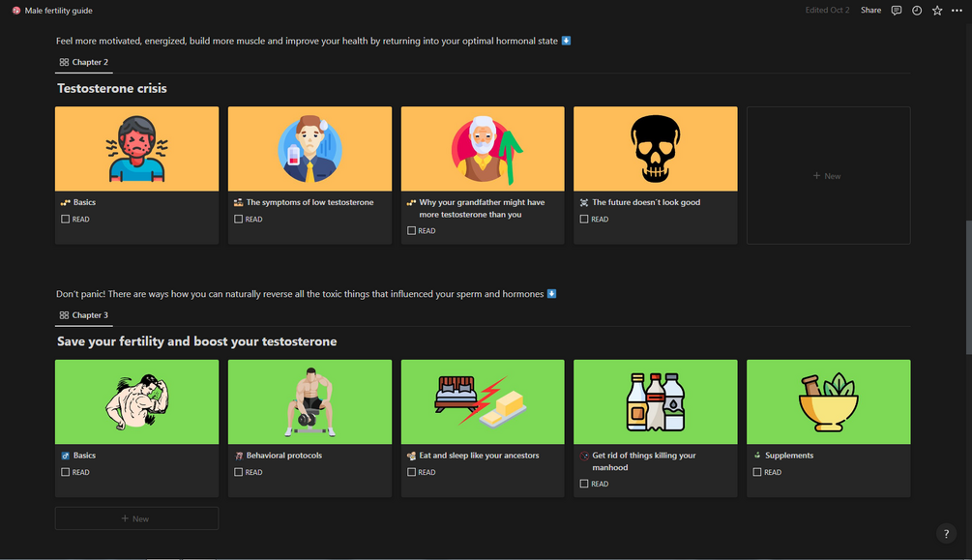The width and height of the screenshot is (972, 560).
Task: Click the small icon beside Chapter 3 Basics title
Action: (x=65, y=456)
